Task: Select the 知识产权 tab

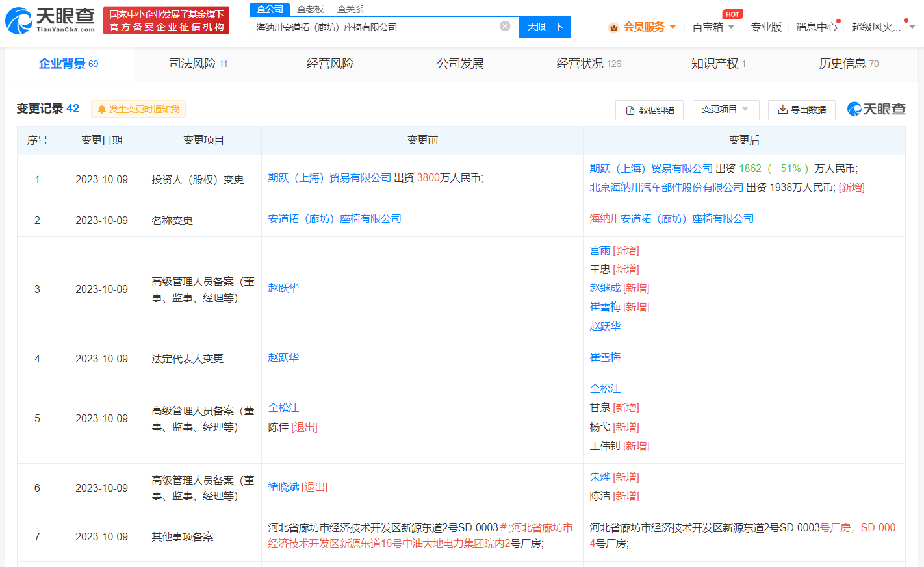Action: coord(719,64)
